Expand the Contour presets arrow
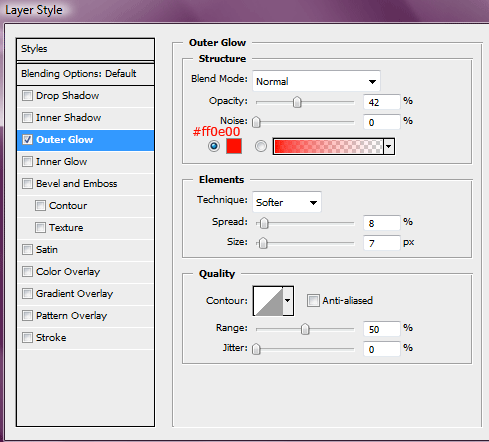 tap(288, 301)
